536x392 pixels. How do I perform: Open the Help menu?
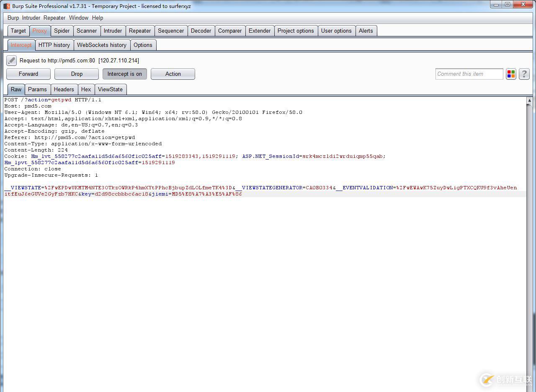(x=98, y=18)
